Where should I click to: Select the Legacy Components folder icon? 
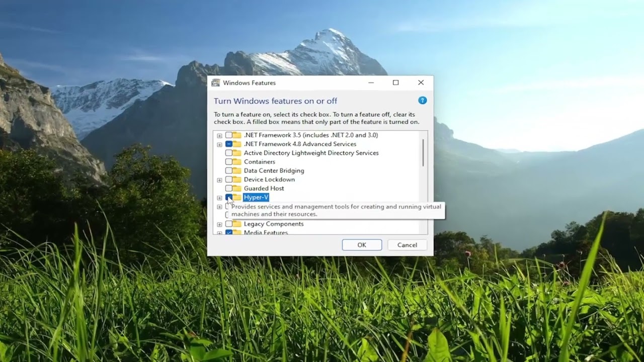coord(237,224)
